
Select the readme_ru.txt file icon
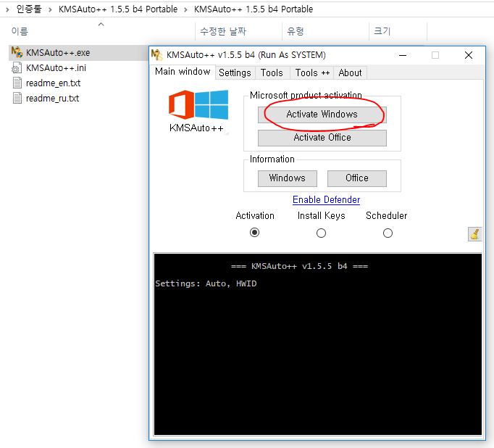point(17,98)
